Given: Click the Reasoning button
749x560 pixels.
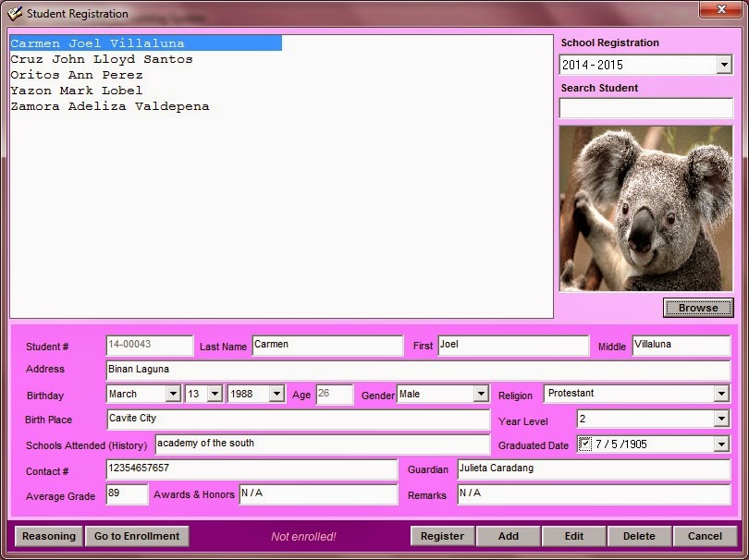Looking at the screenshot, I should (49, 536).
